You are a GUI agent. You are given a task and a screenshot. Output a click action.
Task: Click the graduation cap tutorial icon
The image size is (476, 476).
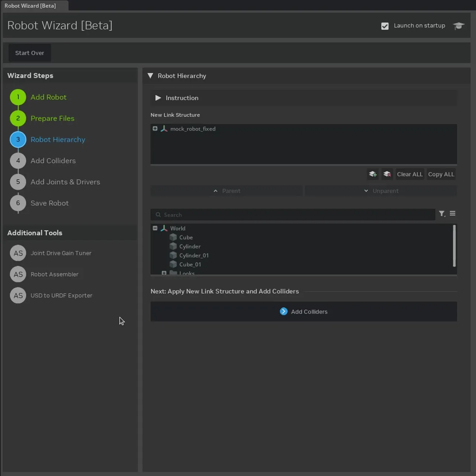(459, 26)
